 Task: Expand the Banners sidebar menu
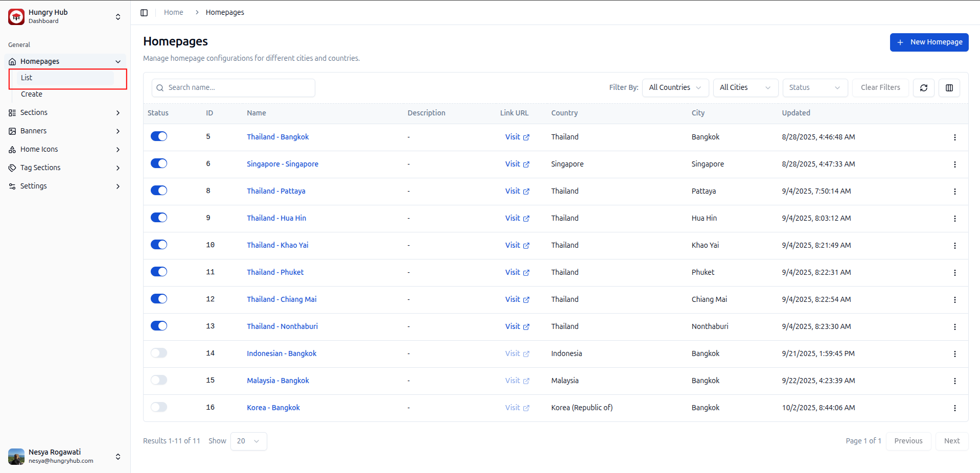(65, 131)
